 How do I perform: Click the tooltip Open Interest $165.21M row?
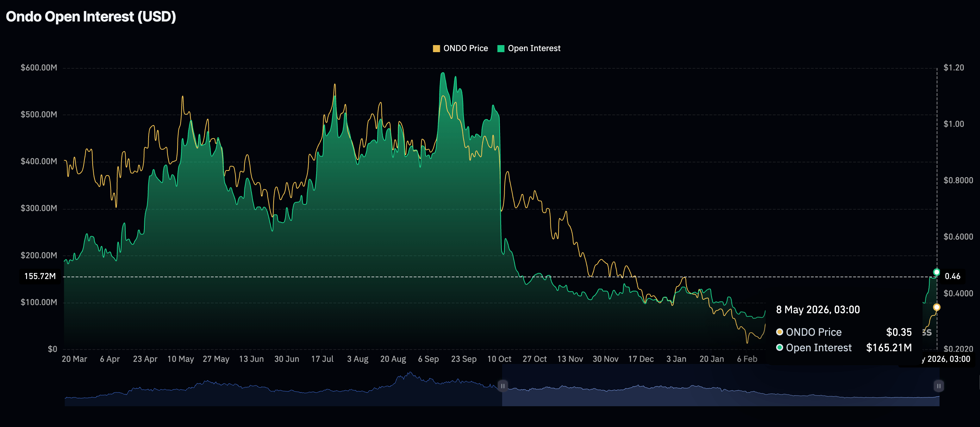(844, 348)
